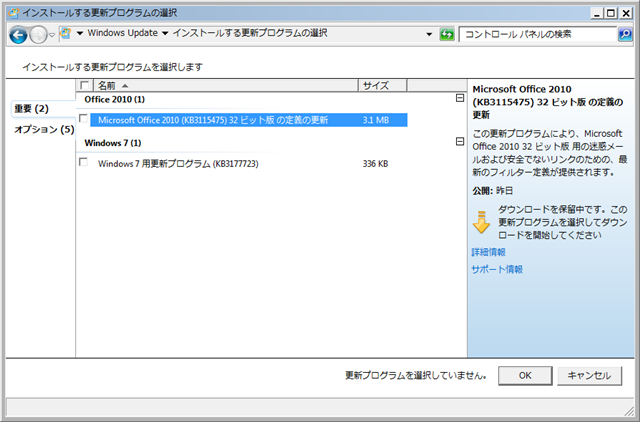
Task: Collapse the Office 2010 (1) group
Action: click(460, 98)
